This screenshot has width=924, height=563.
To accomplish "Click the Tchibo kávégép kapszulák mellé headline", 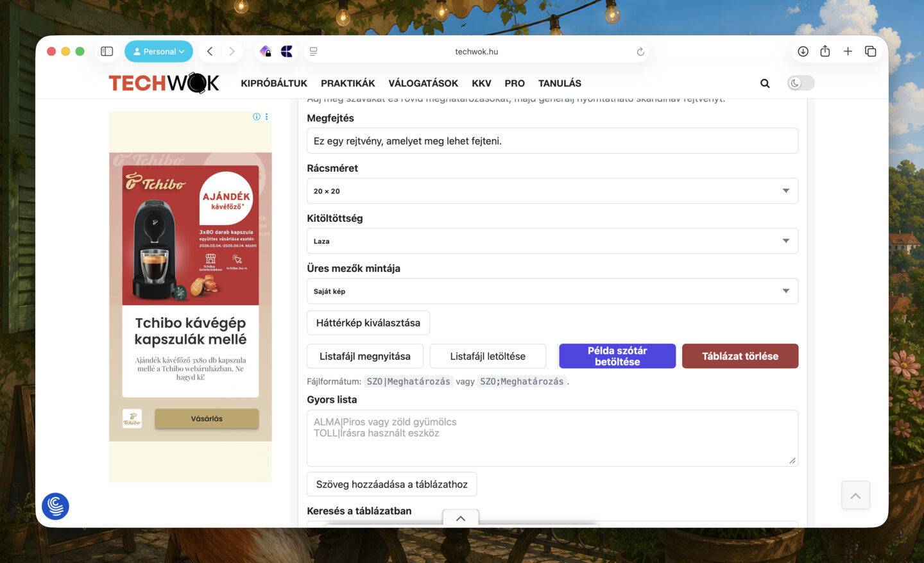I will tap(191, 331).
